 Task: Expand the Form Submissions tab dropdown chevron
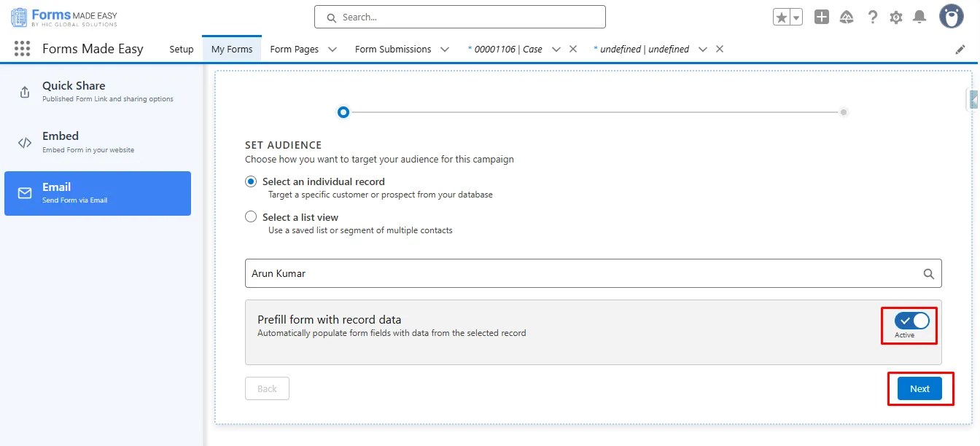[445, 50]
